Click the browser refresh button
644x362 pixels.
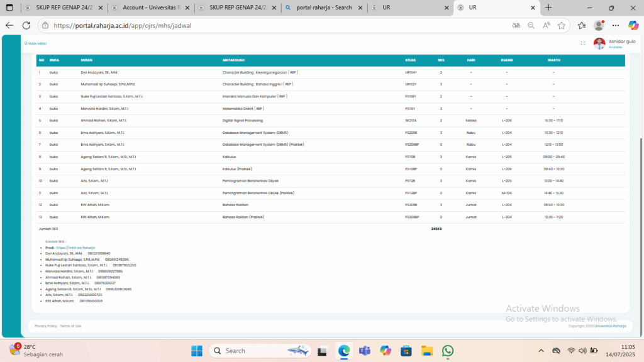26,26
